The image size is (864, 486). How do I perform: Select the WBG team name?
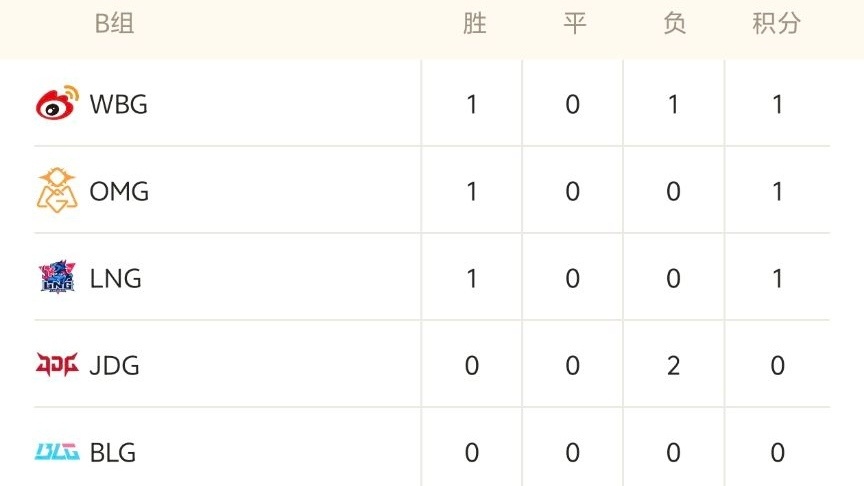pyautogui.click(x=118, y=104)
